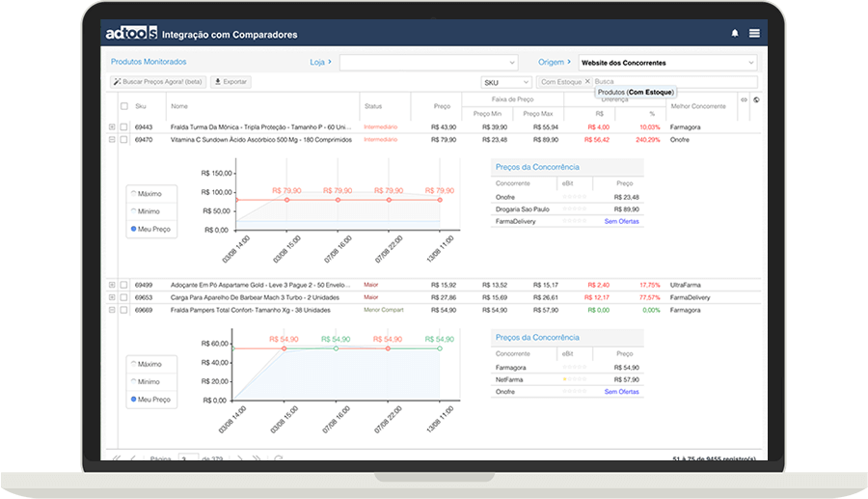This screenshot has height=499, width=868.
Task: Click eBit stars for Farmagora
Action: click(x=574, y=367)
